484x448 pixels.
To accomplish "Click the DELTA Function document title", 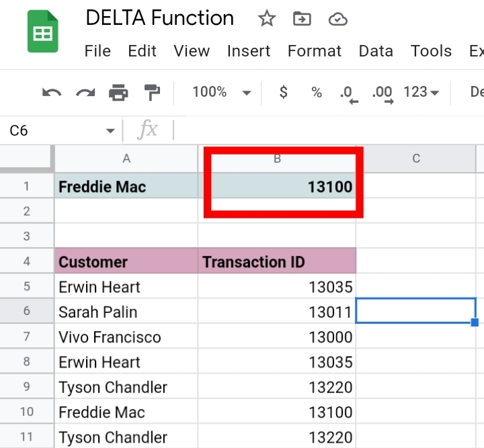I will click(159, 18).
